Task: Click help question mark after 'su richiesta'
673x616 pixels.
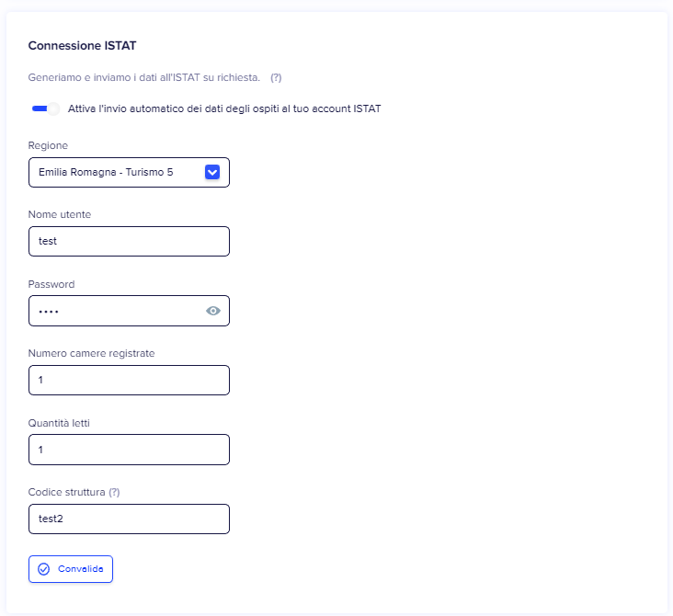Action: coord(276,77)
